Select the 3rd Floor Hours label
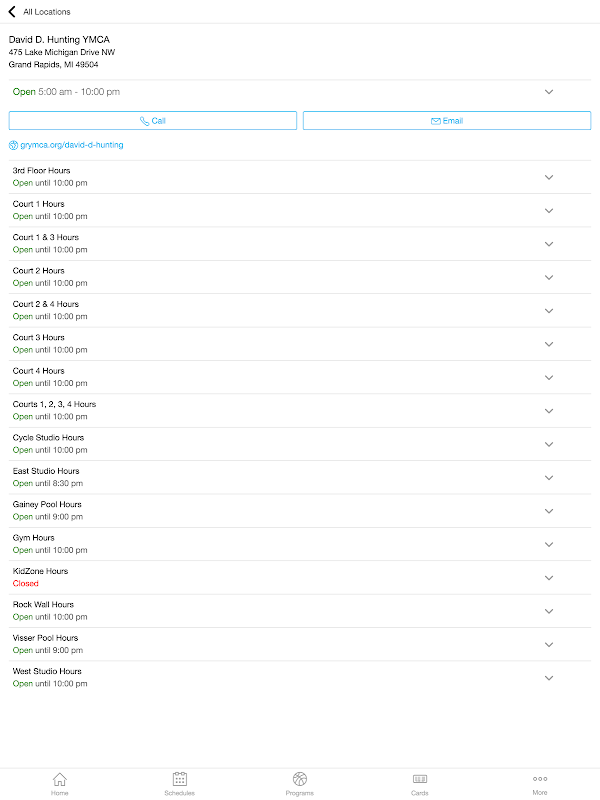The image size is (600, 800). (41, 170)
